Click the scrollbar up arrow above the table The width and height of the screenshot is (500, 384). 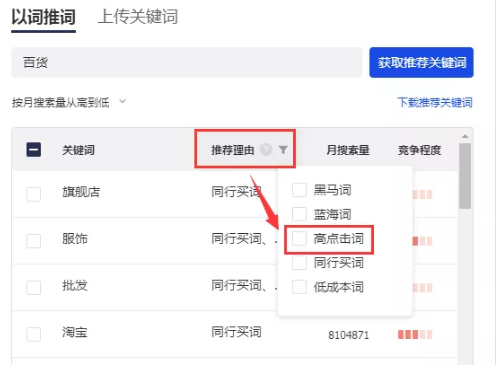point(465,136)
